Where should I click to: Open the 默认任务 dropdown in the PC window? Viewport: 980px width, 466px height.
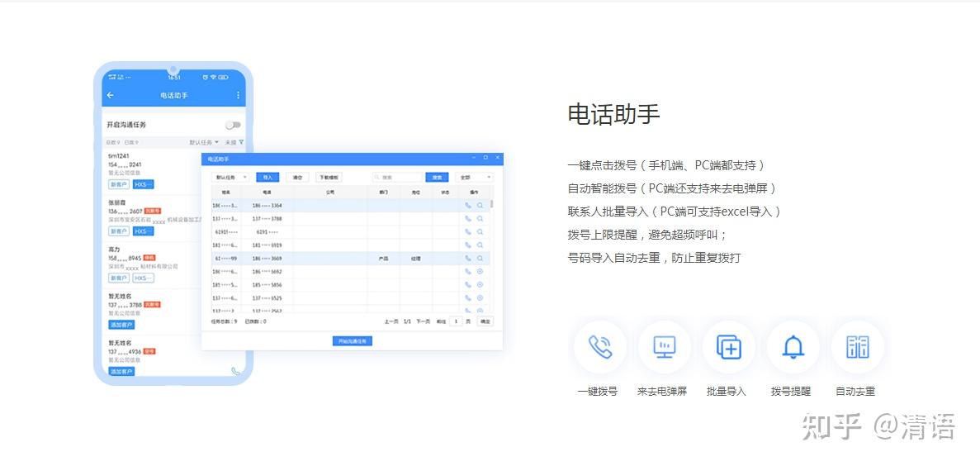[x=230, y=178]
